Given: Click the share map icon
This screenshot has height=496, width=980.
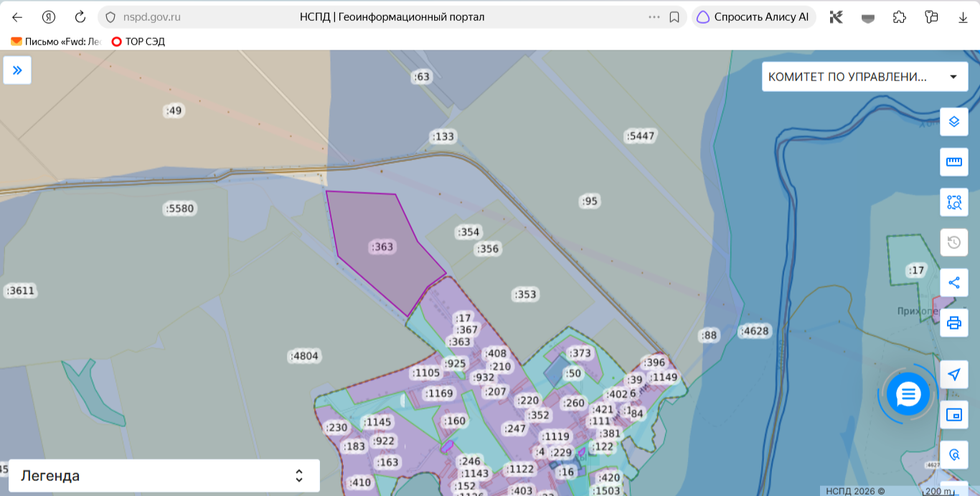Looking at the screenshot, I should click(953, 283).
